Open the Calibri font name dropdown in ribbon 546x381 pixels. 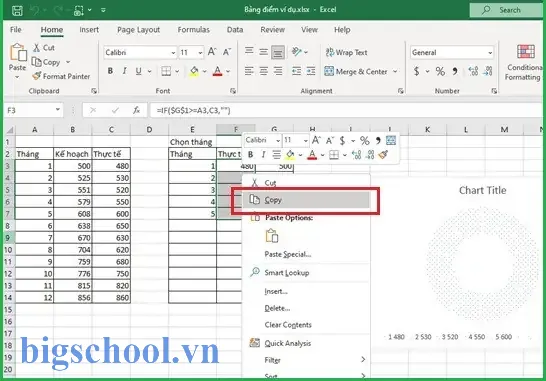coord(173,53)
